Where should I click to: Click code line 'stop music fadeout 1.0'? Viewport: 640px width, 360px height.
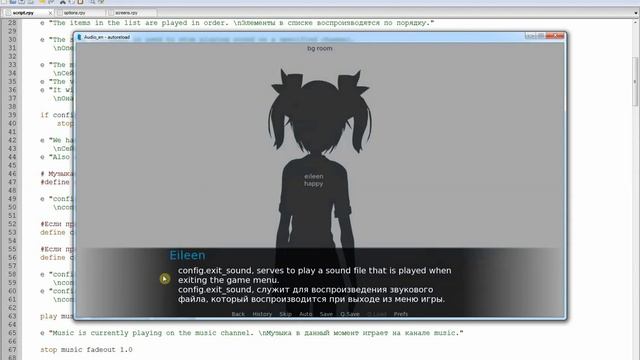(x=86, y=350)
